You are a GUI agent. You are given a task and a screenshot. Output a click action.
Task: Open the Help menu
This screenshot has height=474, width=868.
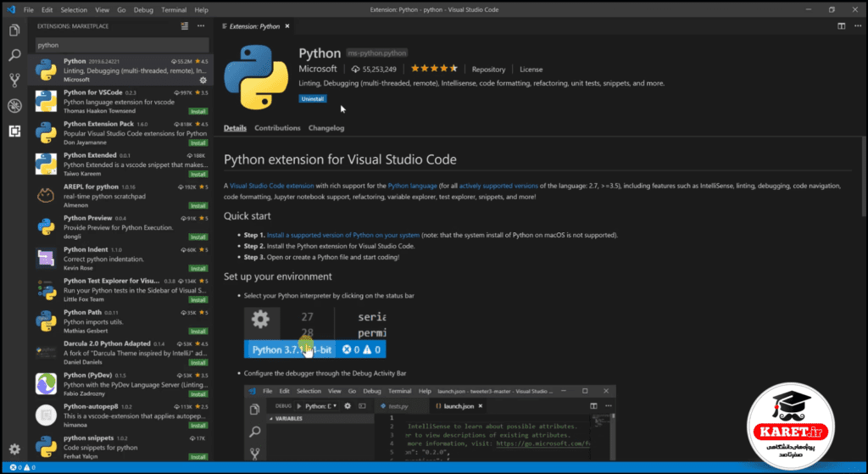point(202,10)
